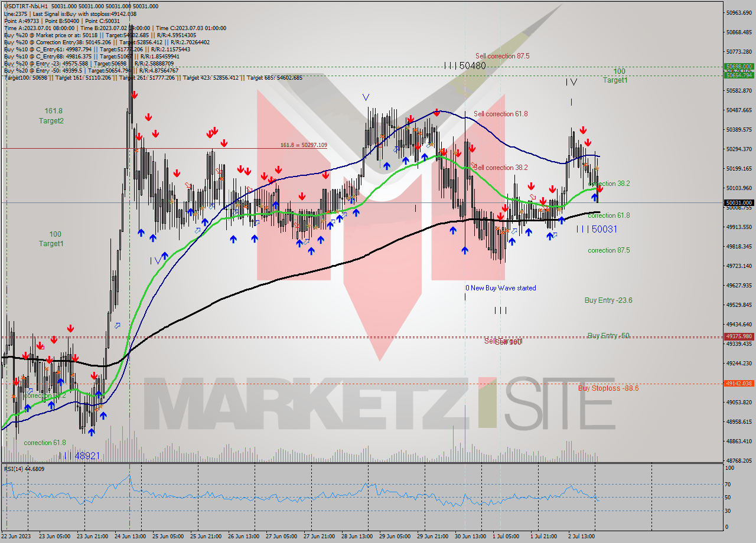Click the 'Sell correction 61.8' label

click(x=501, y=114)
